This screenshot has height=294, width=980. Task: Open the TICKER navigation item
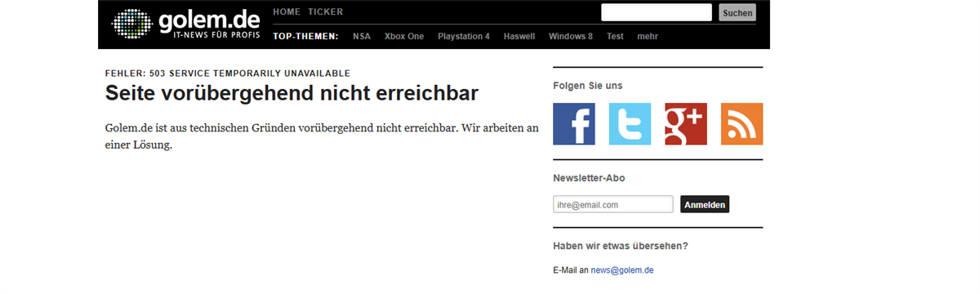click(x=326, y=12)
